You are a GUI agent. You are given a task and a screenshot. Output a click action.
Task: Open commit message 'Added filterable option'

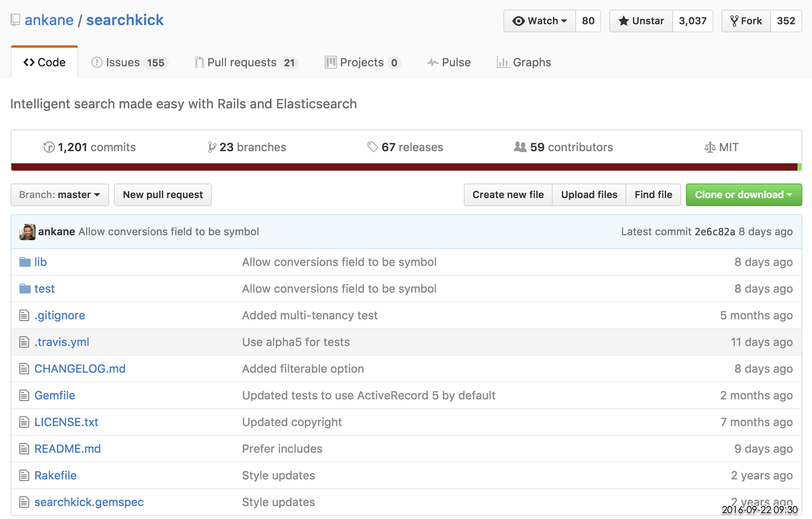coord(303,368)
